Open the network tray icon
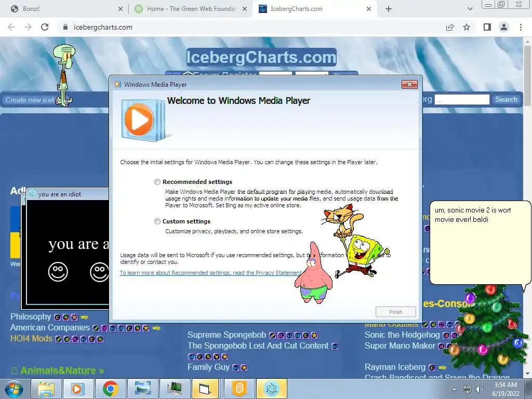 coord(467,389)
